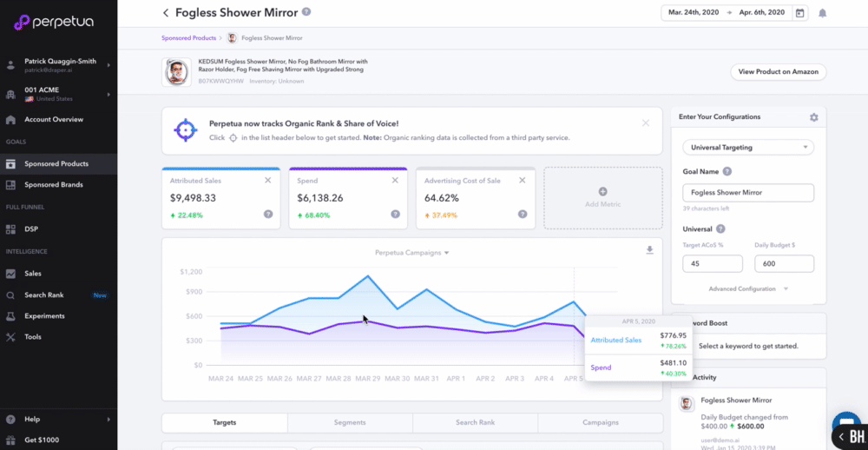Click the $9,498.33 Attributed Sales value

194,198
